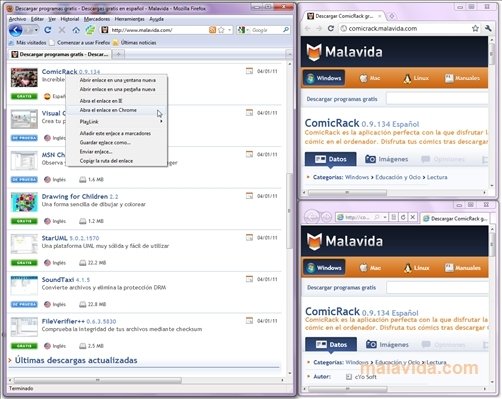This screenshot has height=399, width=502.
Task: Switch to Datos tab in Chrome window
Action: pos(330,159)
